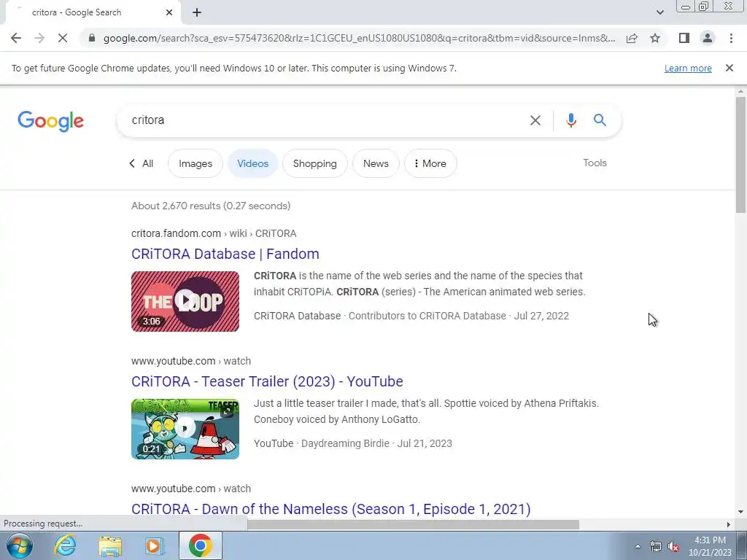This screenshot has width=747, height=560.
Task: Open CRiTORA Database | Fandom result
Action: [225, 254]
